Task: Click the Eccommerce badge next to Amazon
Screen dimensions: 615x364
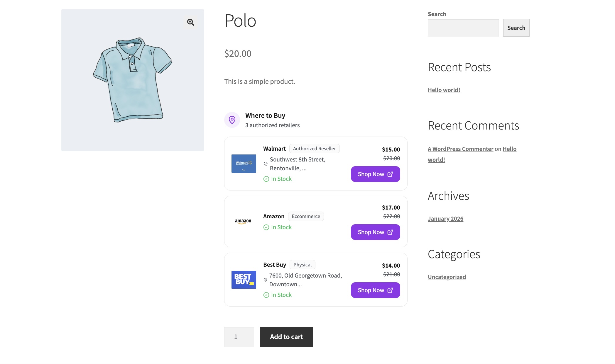Action: (306, 216)
